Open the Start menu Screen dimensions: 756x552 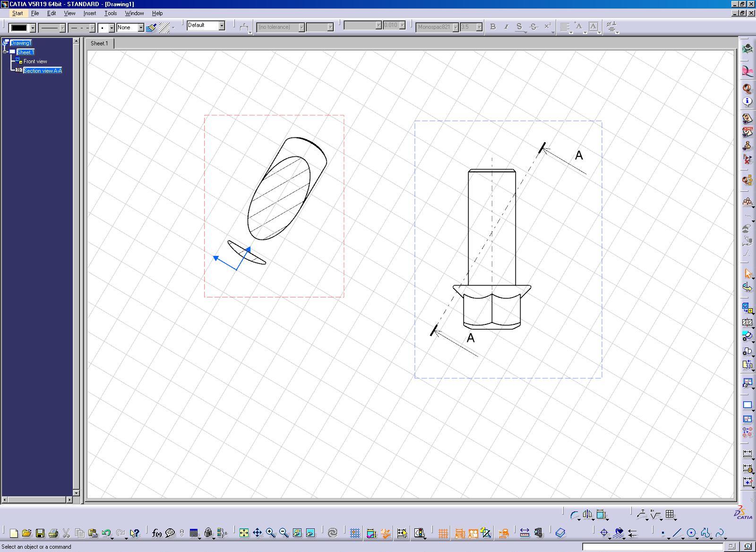pos(17,13)
